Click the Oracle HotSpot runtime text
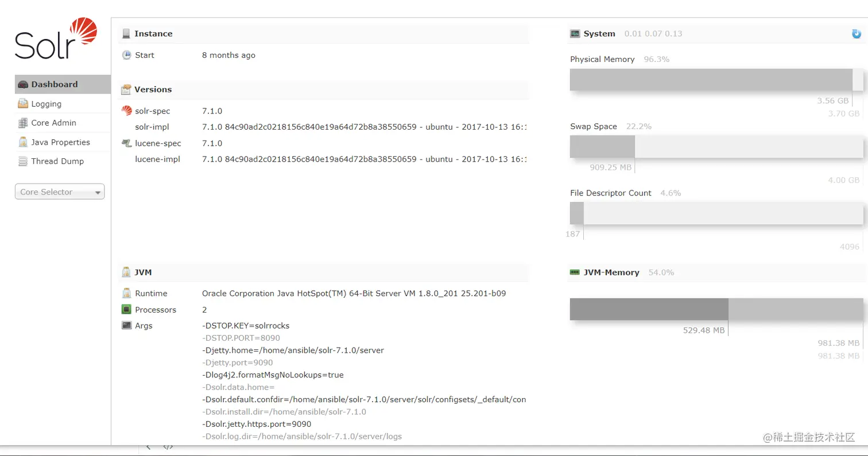The width and height of the screenshot is (868, 456). coord(354,293)
